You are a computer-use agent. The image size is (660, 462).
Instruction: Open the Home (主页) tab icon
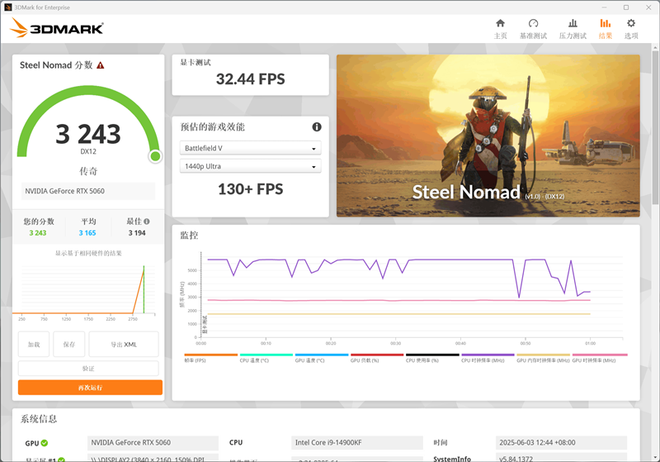coord(500,27)
